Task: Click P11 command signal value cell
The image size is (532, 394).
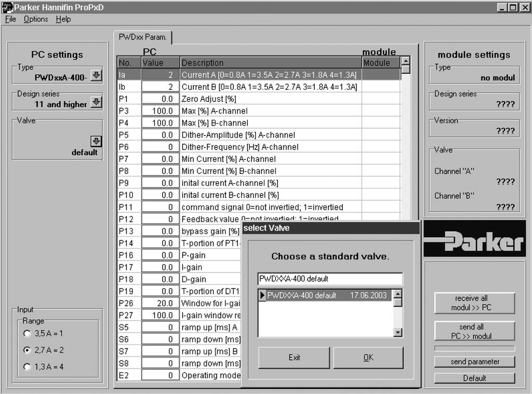Action: click(x=160, y=207)
